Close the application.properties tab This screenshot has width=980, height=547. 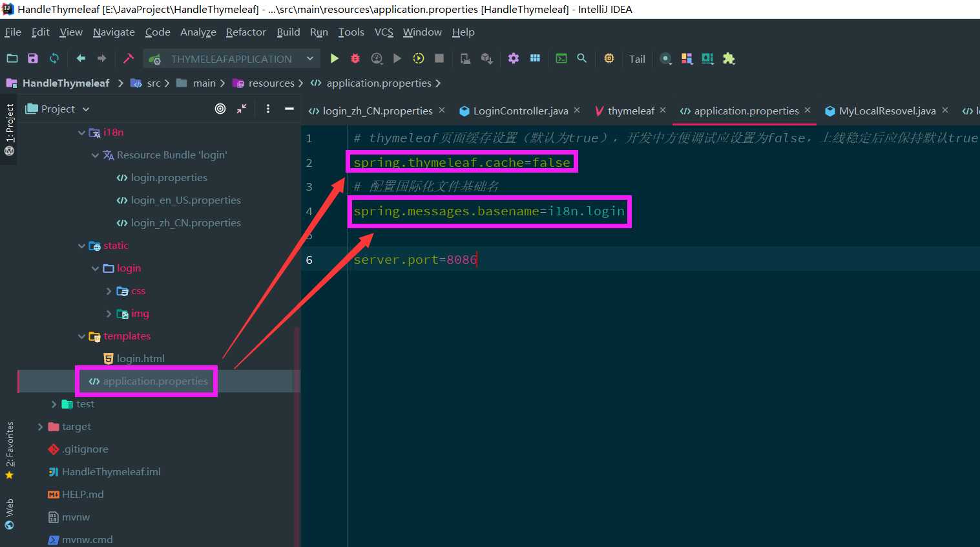808,111
